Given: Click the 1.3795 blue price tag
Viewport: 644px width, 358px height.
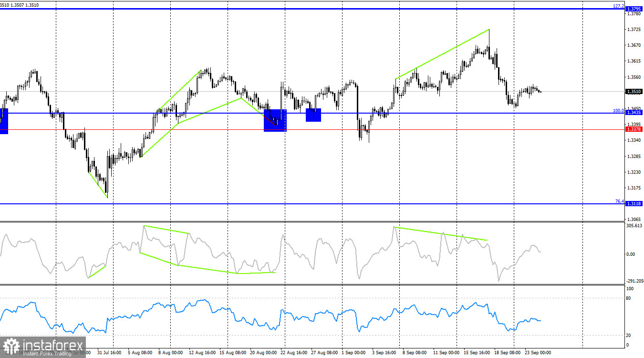Looking at the screenshot, I should (x=634, y=9).
